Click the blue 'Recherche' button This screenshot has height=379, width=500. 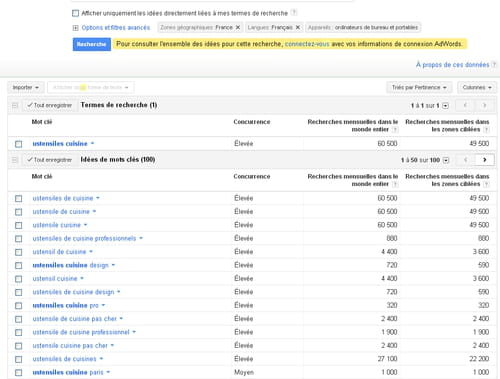tap(92, 44)
